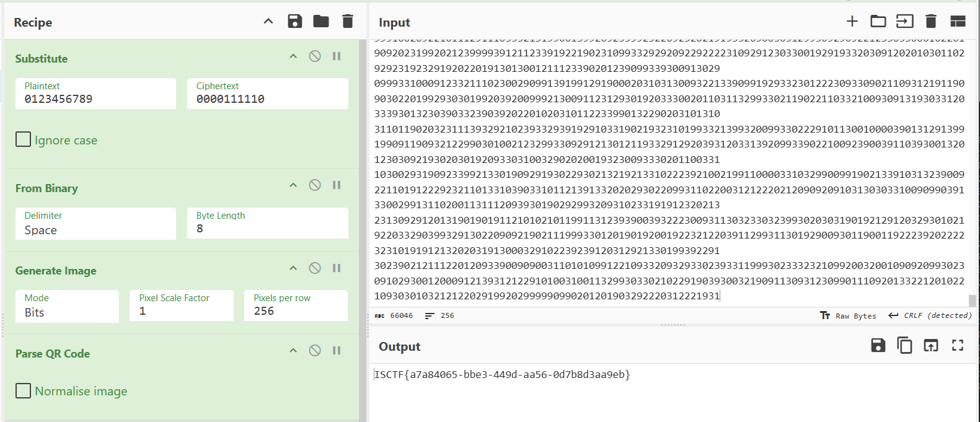Screen dimensions: 980x422
Task: Save the recipe with the disk icon
Action: click(295, 22)
